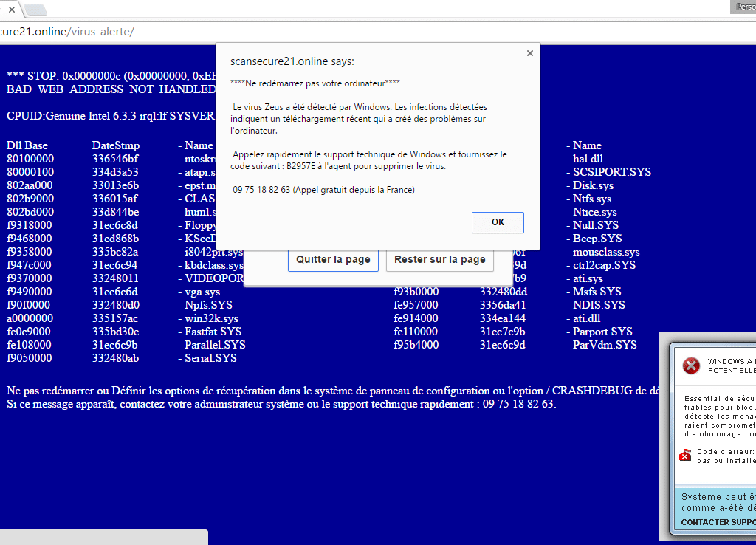Click the Person profile button in the browser

pos(744,7)
